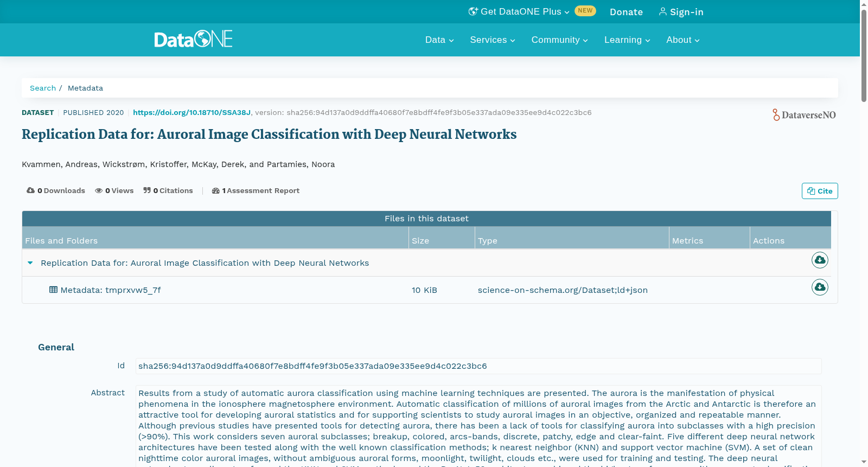Image resolution: width=868 pixels, height=467 pixels.
Task: Click the NEW badge
Action: 585,11
